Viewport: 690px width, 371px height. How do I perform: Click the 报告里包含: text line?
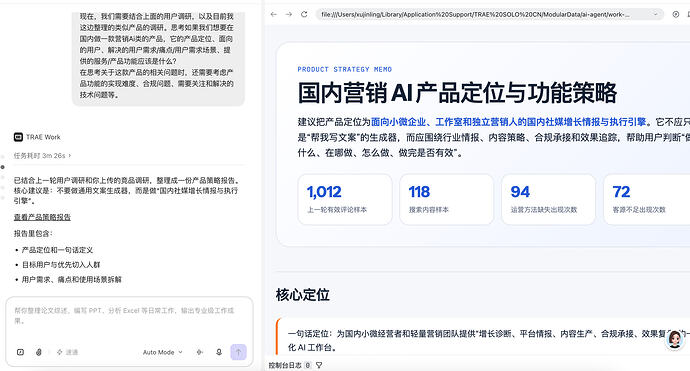coord(33,234)
